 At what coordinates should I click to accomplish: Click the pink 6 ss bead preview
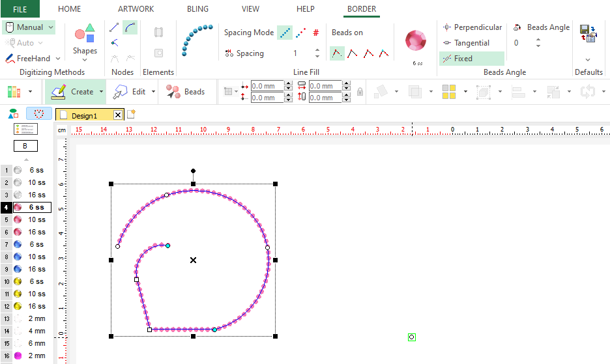coord(416,41)
